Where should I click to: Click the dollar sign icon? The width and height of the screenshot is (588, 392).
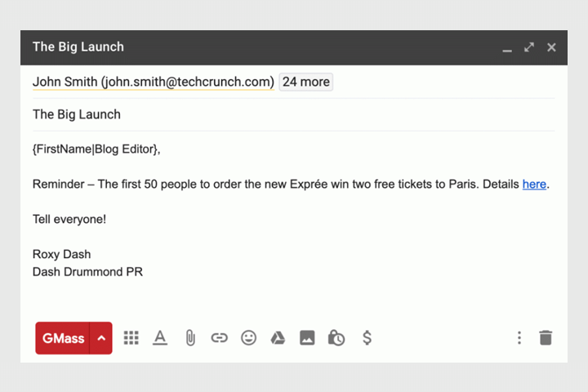click(x=367, y=337)
